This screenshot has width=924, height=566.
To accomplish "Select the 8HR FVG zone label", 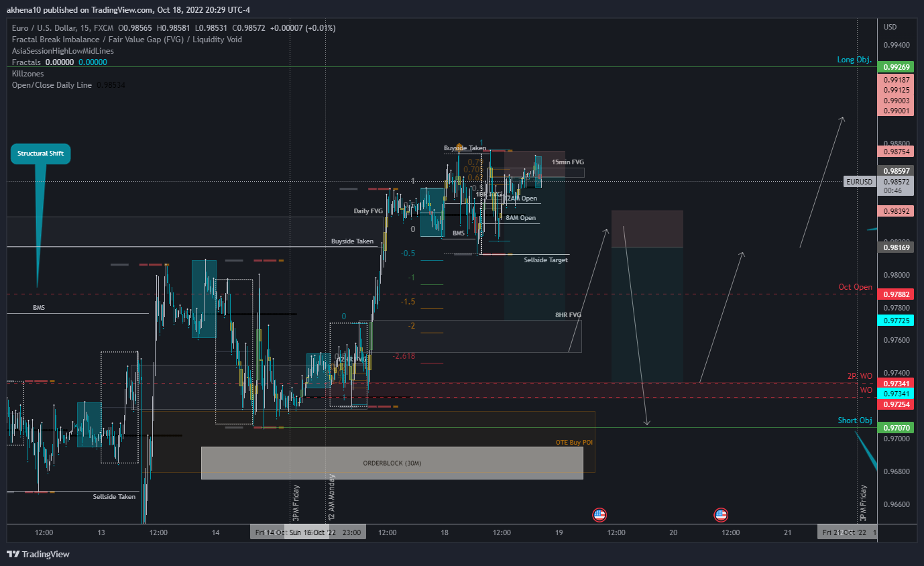I will coord(568,315).
